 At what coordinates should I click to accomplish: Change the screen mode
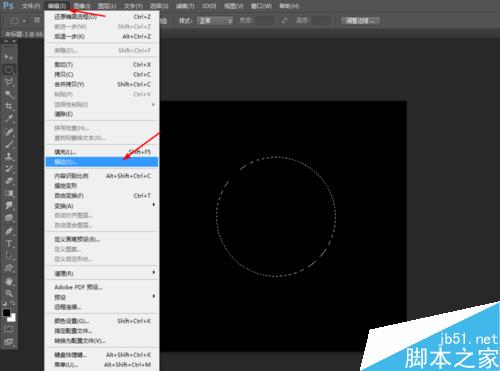(x=9, y=342)
